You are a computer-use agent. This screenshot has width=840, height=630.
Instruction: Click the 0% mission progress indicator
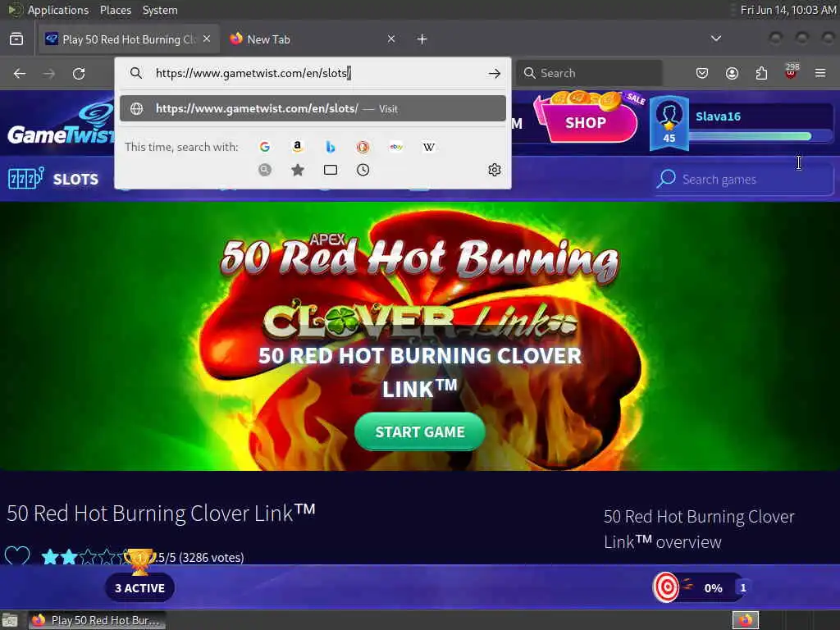click(x=713, y=588)
